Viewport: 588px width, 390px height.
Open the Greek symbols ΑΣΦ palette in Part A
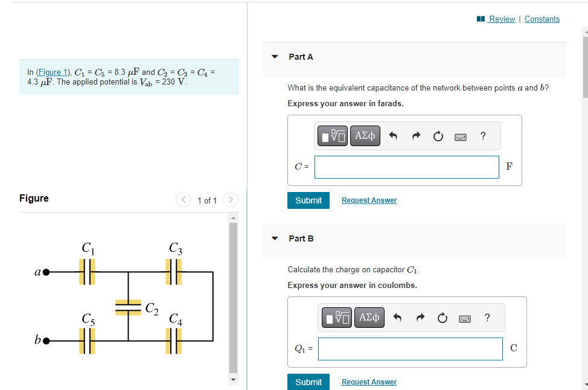point(365,136)
